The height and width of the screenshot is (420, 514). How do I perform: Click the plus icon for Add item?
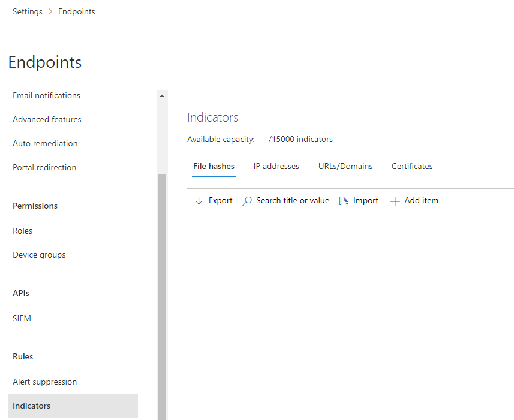[x=395, y=201]
